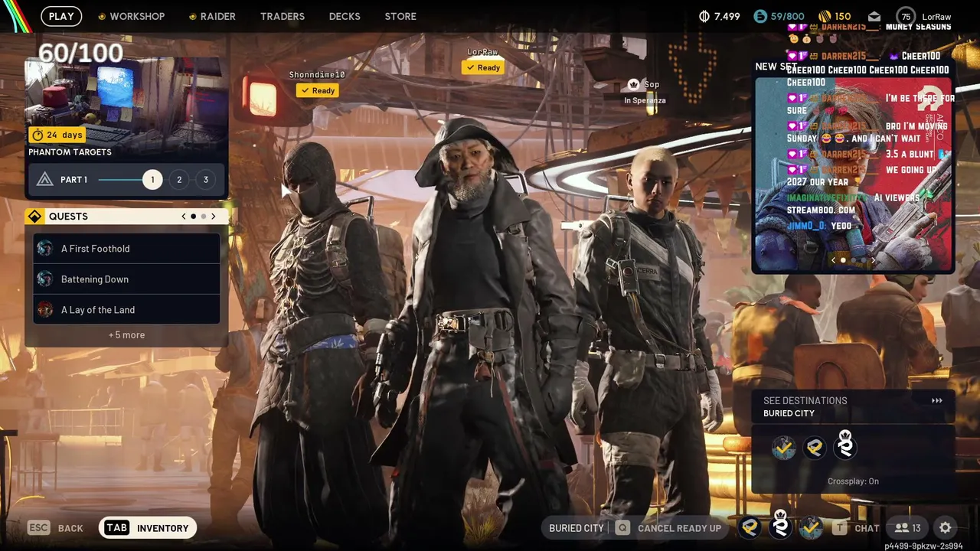Screen dimensions: 980x551
Task: Select Phantom Targets part 3 step
Action: [x=205, y=180]
